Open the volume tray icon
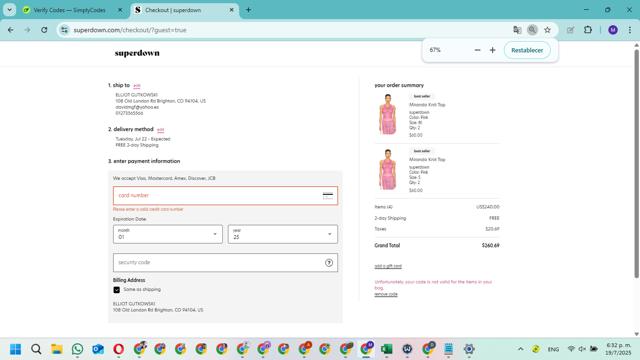Screen dimensions: 640x360 coord(582,349)
